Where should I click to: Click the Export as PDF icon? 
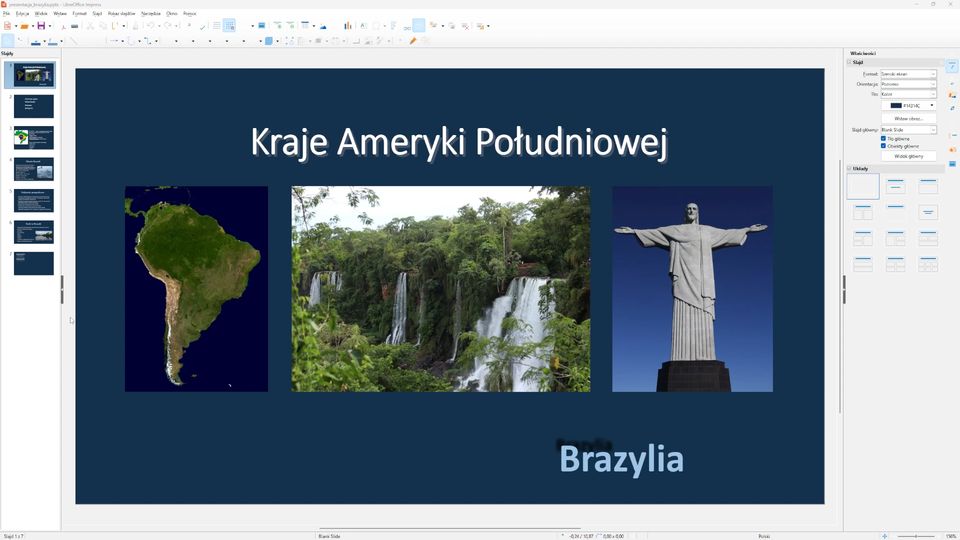64,26
